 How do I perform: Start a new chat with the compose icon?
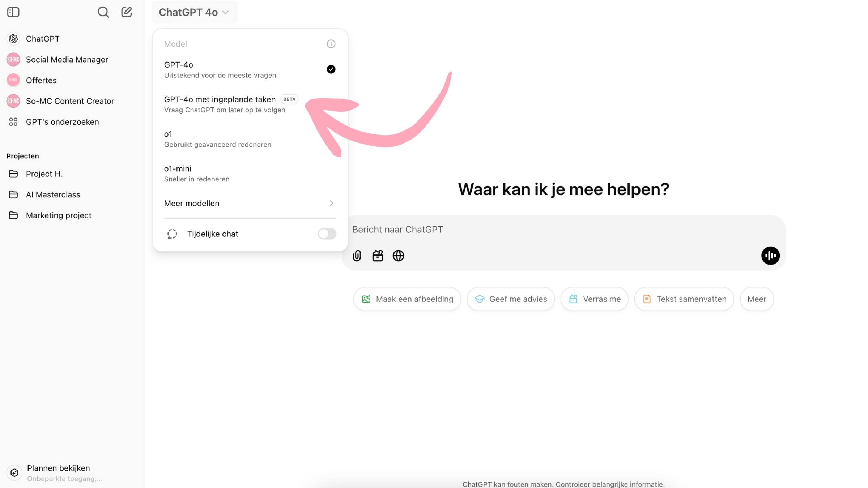point(127,12)
